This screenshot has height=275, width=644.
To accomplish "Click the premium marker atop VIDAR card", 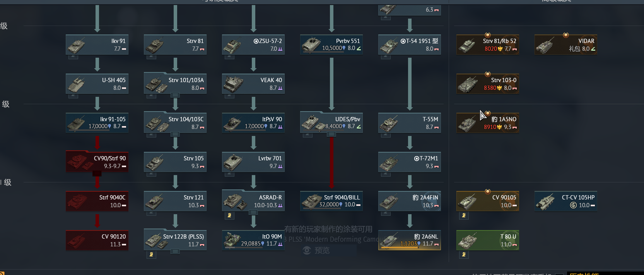I will point(565,35).
